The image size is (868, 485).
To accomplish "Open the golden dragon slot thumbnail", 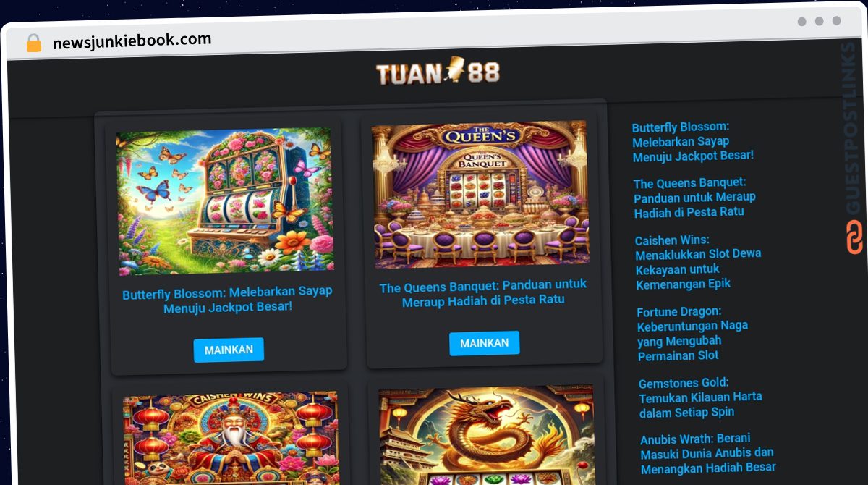I will [487, 435].
